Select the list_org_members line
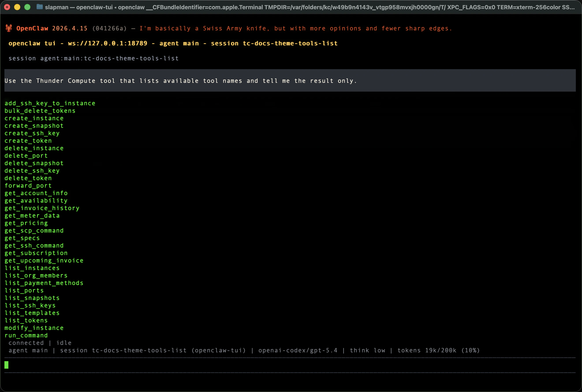This screenshot has width=582, height=392. point(36,276)
